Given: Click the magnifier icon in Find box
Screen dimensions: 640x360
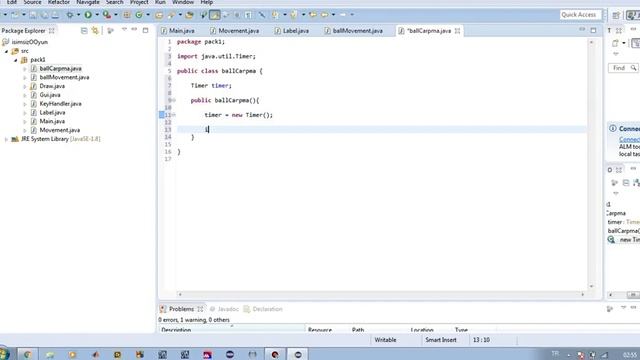Looking at the screenshot, I should 633,68.
